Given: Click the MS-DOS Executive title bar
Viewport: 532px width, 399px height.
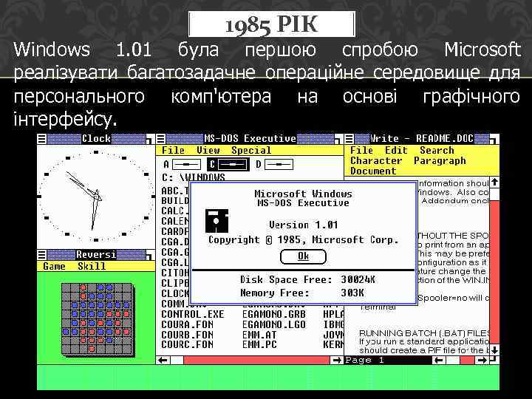Looking at the screenshot, I should [x=250, y=139].
